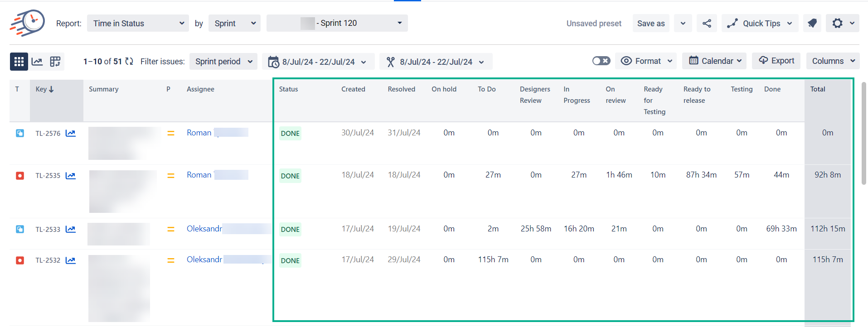Open the Sprint period filter dropdown
The image size is (868, 327).
click(x=223, y=62)
